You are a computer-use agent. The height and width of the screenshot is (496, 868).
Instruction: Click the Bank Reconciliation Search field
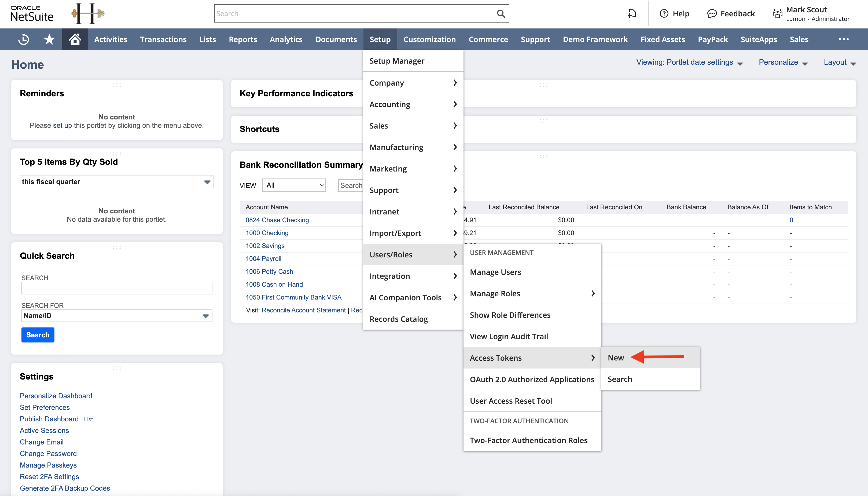[x=351, y=185]
